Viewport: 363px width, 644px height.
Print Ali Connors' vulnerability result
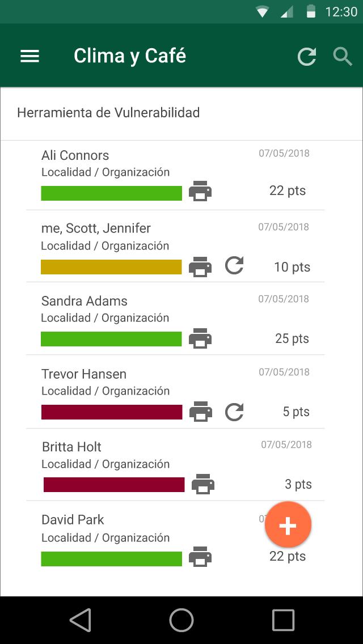pyautogui.click(x=200, y=192)
